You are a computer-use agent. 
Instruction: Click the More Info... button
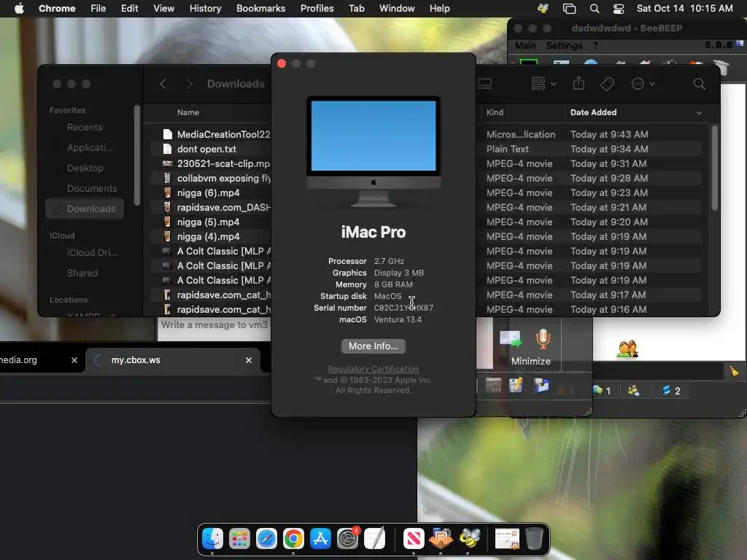373,346
